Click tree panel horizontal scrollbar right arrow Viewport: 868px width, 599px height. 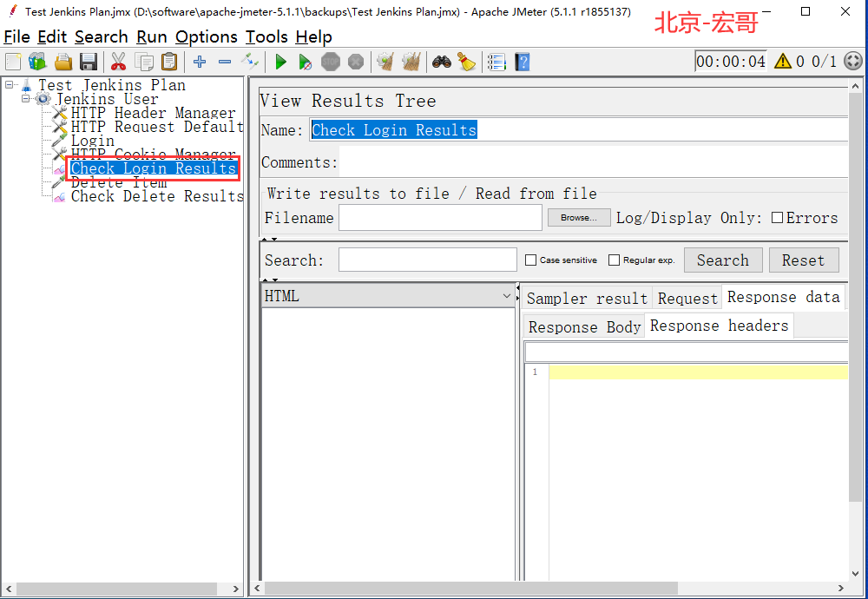[x=236, y=589]
